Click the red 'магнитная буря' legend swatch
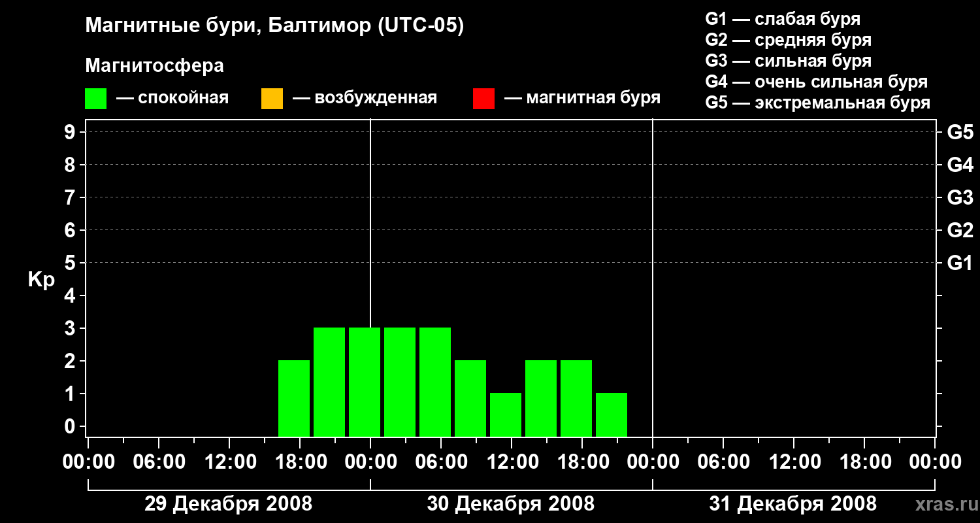980x523 pixels. pyautogui.click(x=483, y=99)
